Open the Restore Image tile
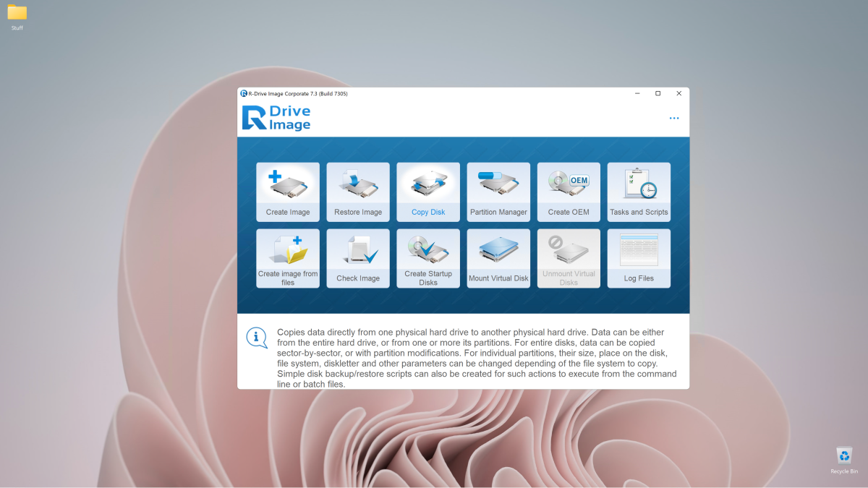Image resolution: width=868 pixels, height=488 pixels. [x=358, y=192]
